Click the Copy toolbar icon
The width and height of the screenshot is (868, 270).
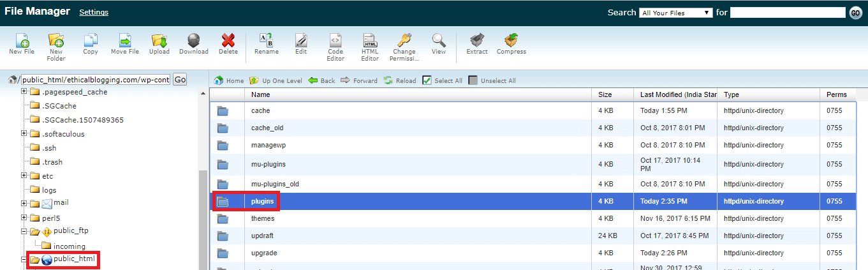coord(91,44)
